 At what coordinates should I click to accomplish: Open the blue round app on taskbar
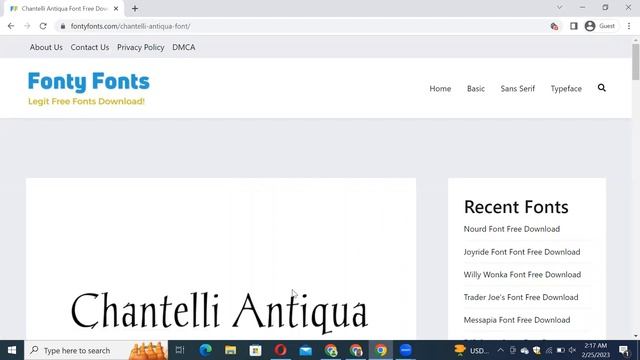point(406,350)
